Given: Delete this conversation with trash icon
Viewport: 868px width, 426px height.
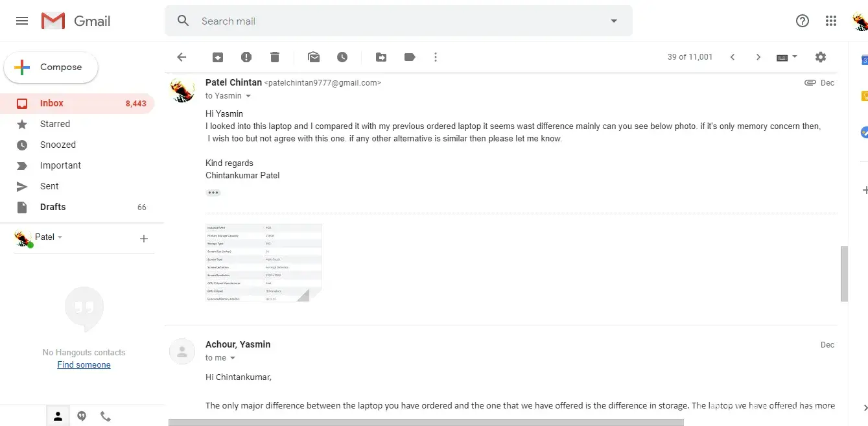Looking at the screenshot, I should [x=275, y=57].
